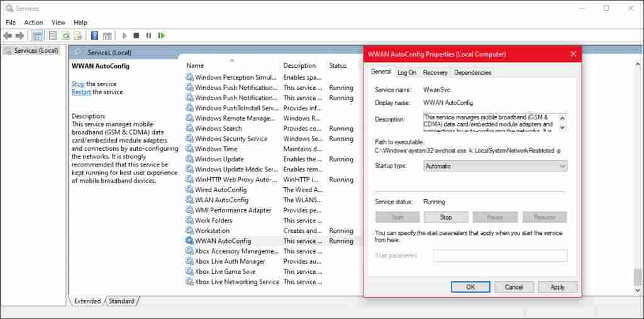Click Cancel in the properties dialog

[x=514, y=288]
